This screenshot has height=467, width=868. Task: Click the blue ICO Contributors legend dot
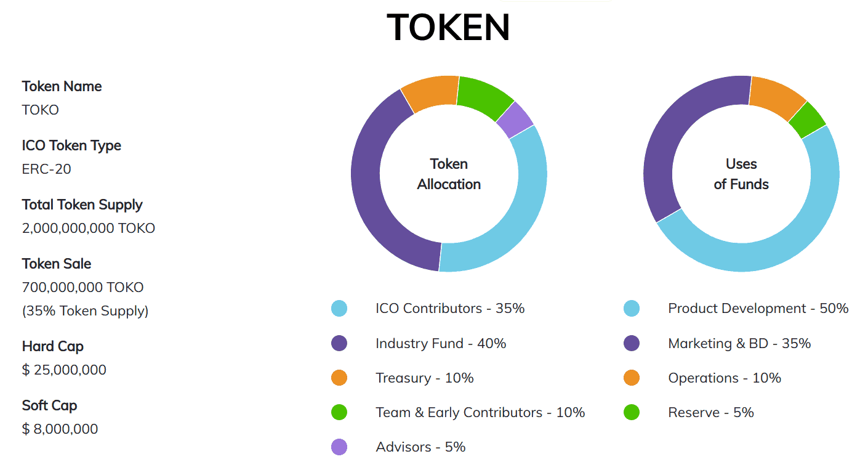point(339,309)
